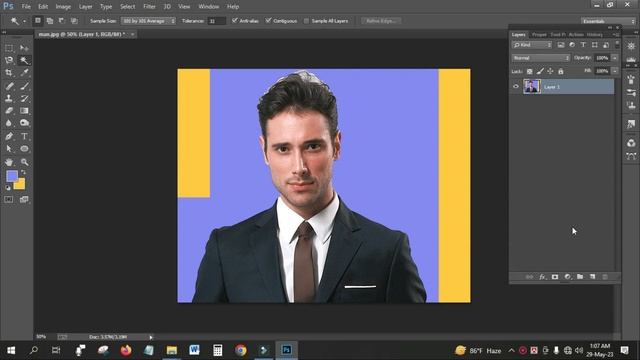The image size is (640, 360).
Task: Open the Essentials workspace dropdown
Action: [608, 21]
